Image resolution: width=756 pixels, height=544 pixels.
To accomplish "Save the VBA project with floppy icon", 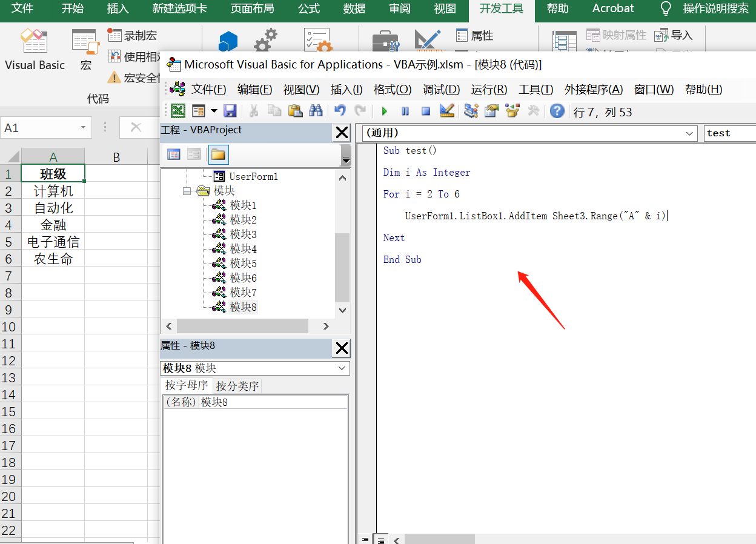I will click(230, 111).
